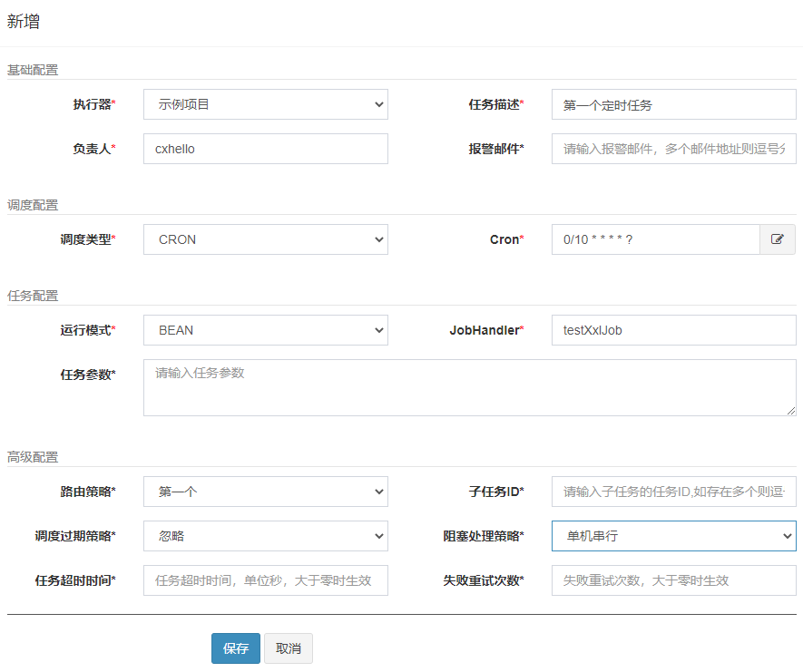Click the 报警邮件 field label
Screen dimensions: 803x672
(x=496, y=149)
